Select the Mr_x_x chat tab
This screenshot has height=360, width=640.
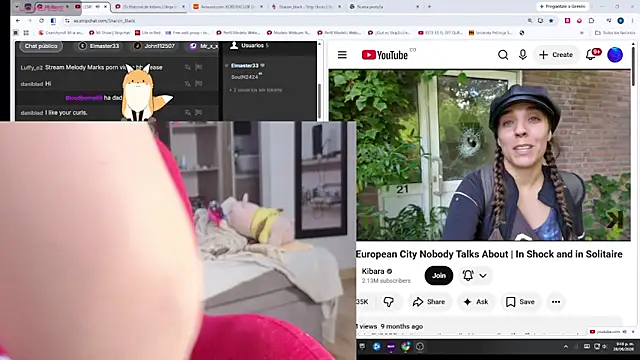[x=204, y=46]
